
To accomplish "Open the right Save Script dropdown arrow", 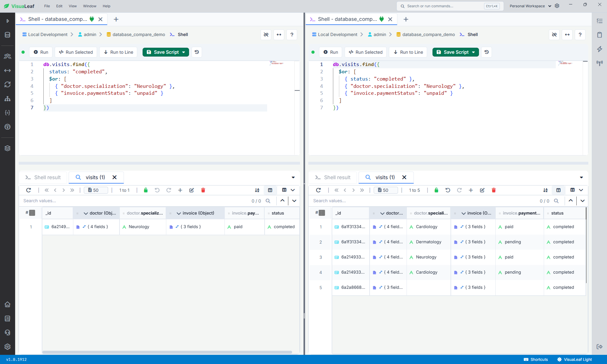I will 473,52.
